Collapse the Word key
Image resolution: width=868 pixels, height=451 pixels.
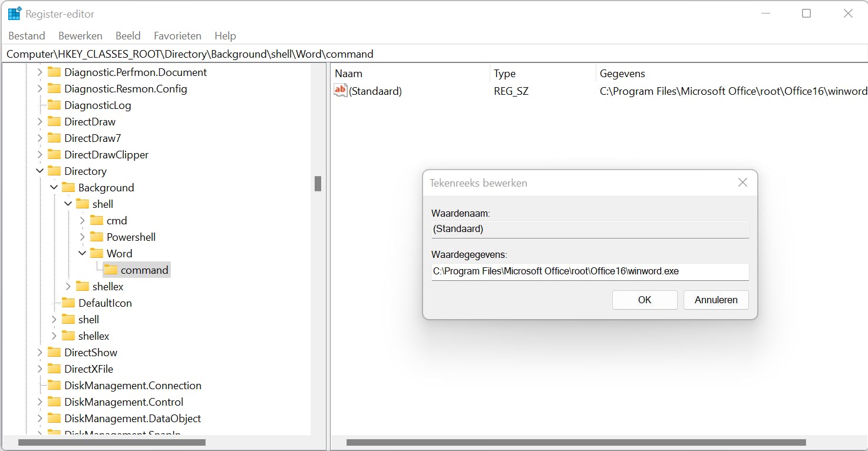(82, 254)
